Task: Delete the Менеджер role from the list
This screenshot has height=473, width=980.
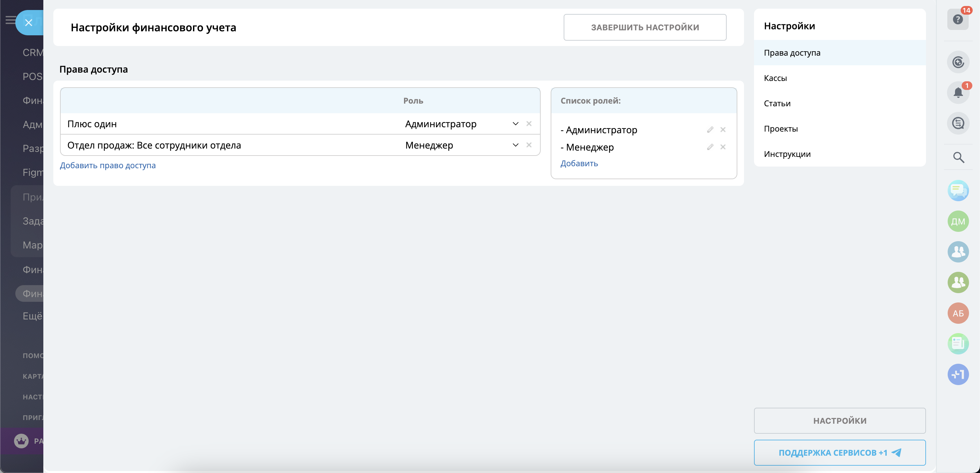Action: [x=723, y=147]
